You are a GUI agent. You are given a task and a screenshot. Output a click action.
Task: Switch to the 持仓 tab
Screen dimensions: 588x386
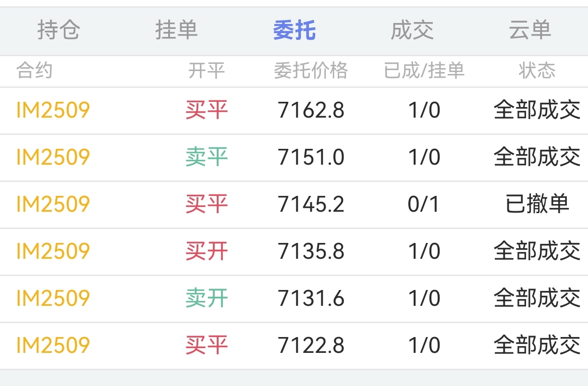[59, 30]
